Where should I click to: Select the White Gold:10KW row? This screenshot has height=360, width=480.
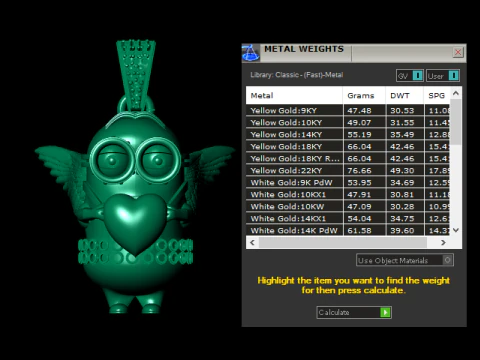tap(348, 206)
